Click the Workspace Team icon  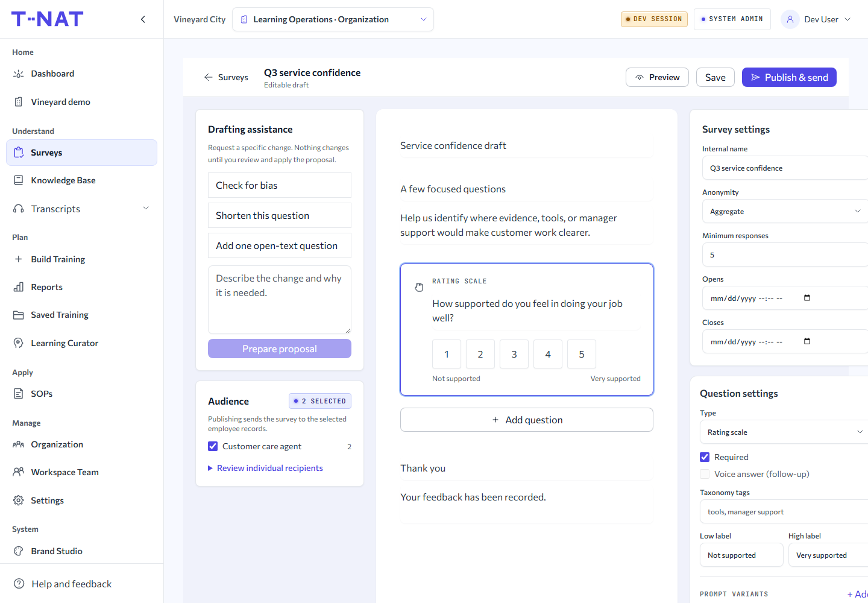coord(19,472)
